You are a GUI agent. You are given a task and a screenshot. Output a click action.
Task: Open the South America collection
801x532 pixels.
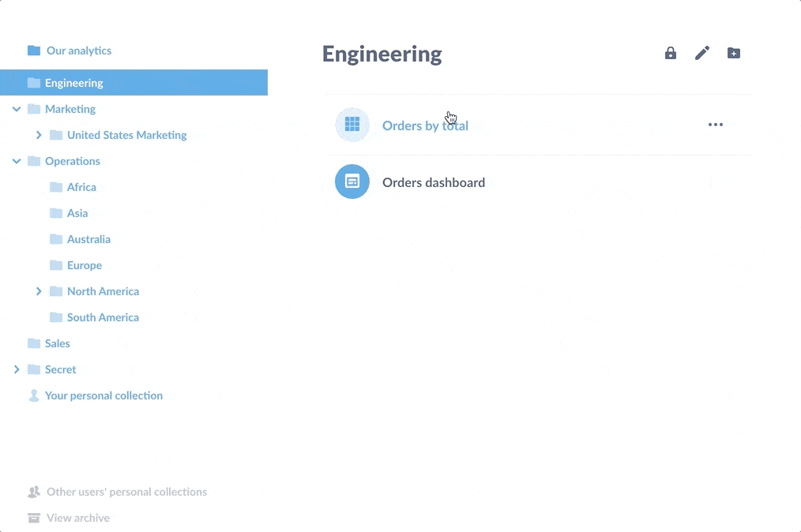103,317
